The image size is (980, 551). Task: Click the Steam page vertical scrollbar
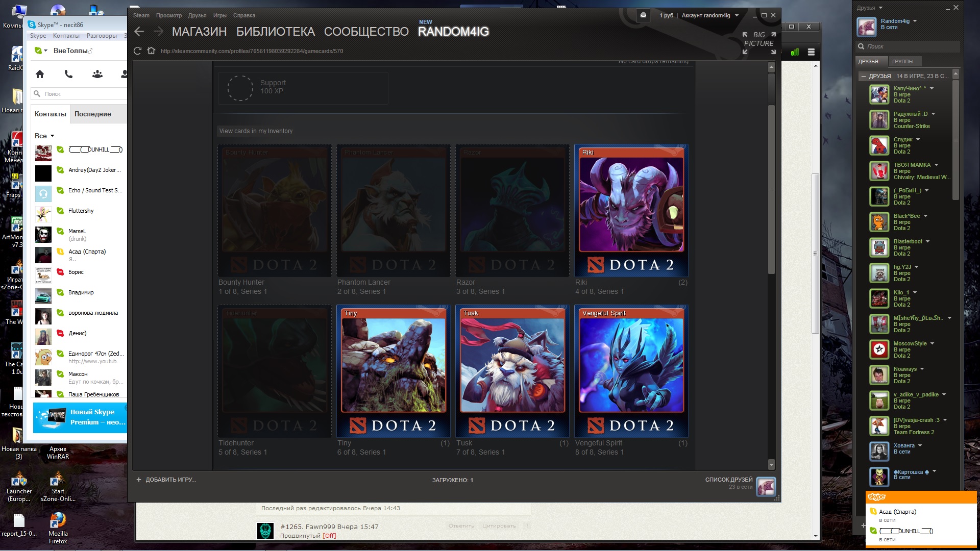click(x=771, y=189)
